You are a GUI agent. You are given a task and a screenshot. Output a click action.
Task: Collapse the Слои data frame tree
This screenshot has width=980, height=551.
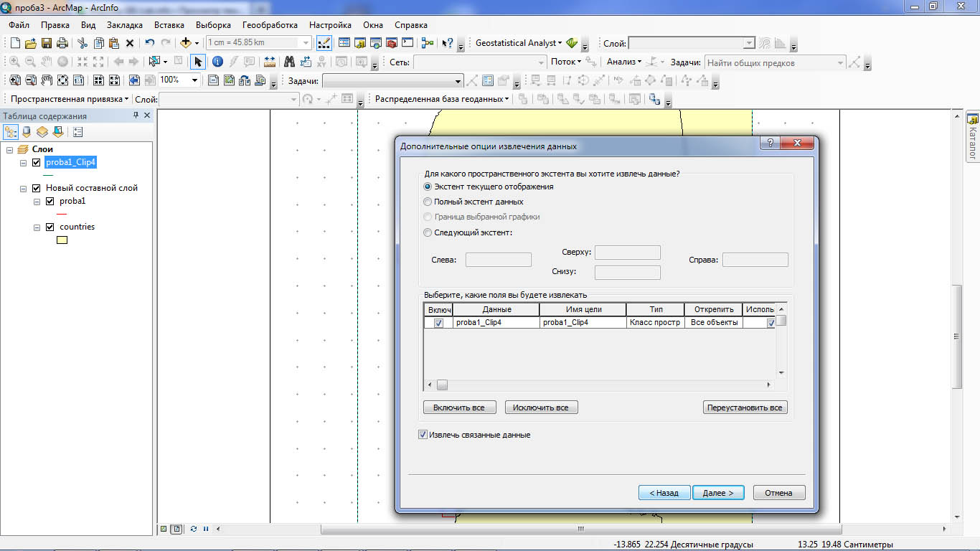11,149
